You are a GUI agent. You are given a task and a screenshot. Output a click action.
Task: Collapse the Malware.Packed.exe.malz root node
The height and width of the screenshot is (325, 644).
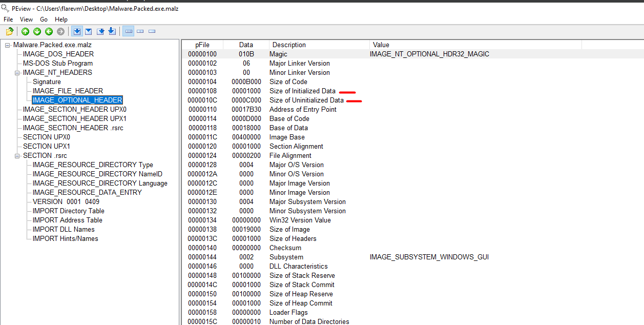coord(8,45)
